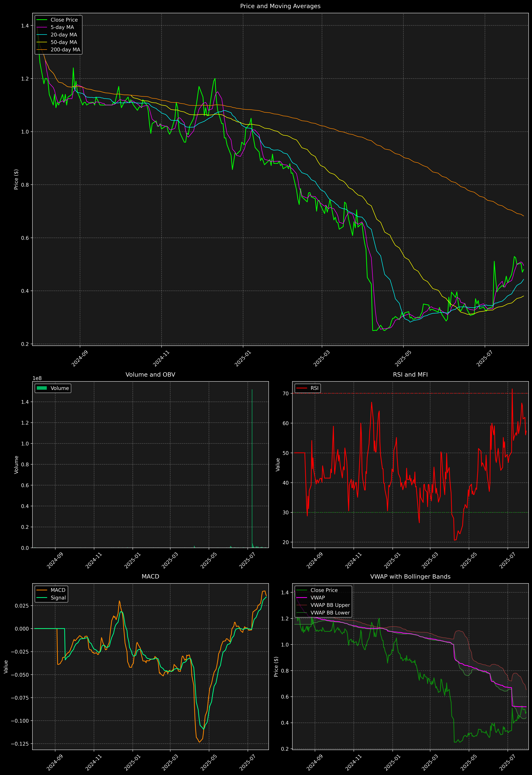Screen dimensions: 532x775
Task: Select the '200-day MA' legend entry
Action: point(65,50)
